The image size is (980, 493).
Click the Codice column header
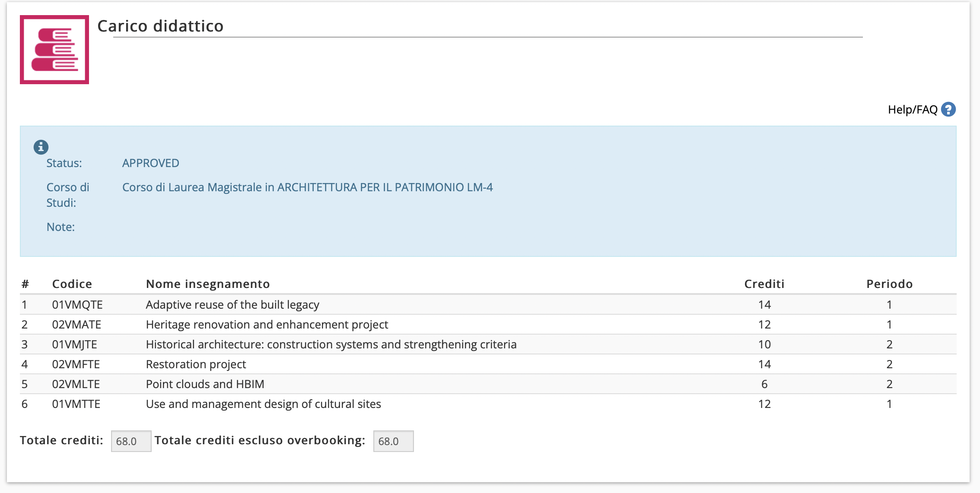(x=72, y=284)
